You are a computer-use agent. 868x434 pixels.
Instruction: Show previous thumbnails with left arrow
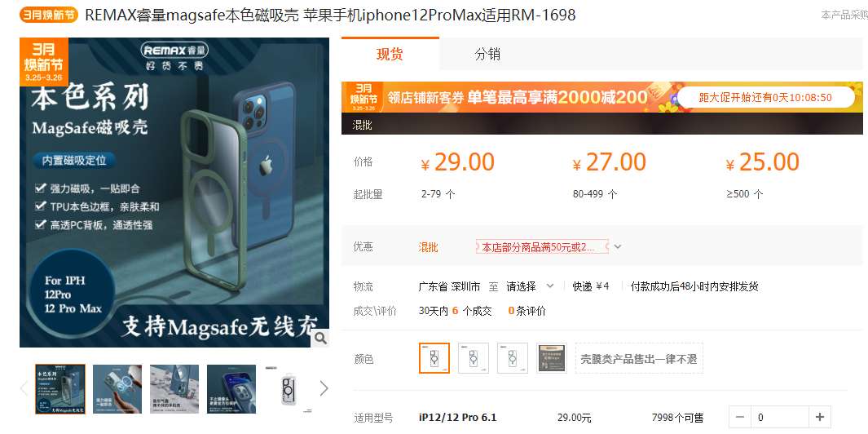24,388
